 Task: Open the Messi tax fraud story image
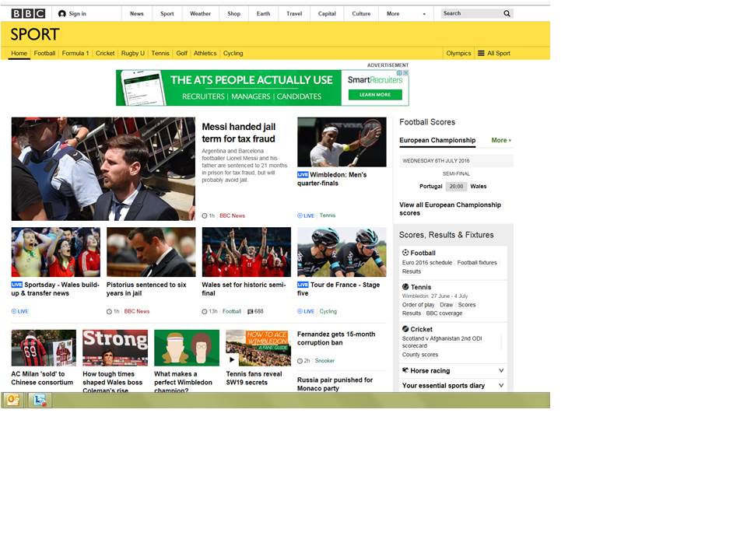(x=103, y=169)
